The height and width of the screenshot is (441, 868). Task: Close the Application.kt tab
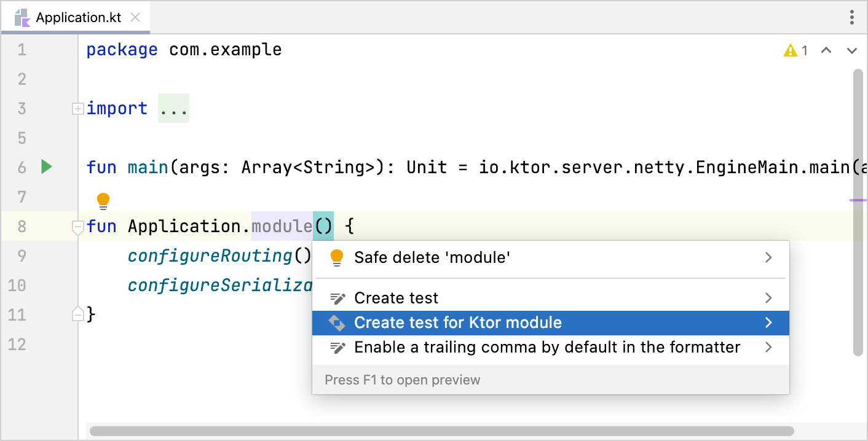135,18
